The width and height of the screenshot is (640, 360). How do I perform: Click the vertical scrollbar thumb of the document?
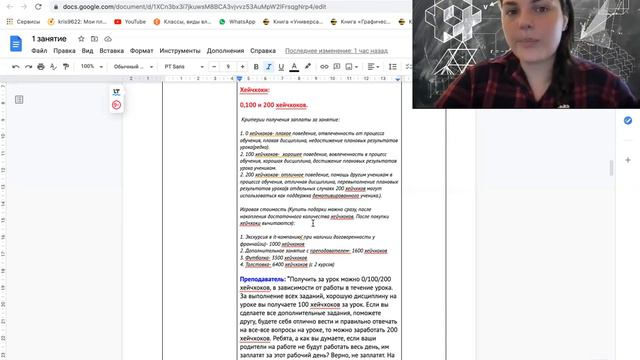coord(611,168)
